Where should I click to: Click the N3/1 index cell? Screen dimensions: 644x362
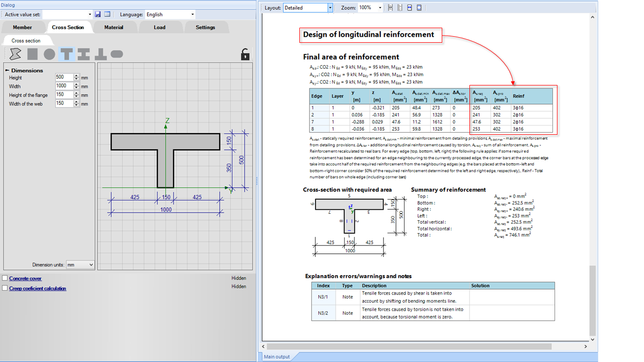[x=323, y=297]
